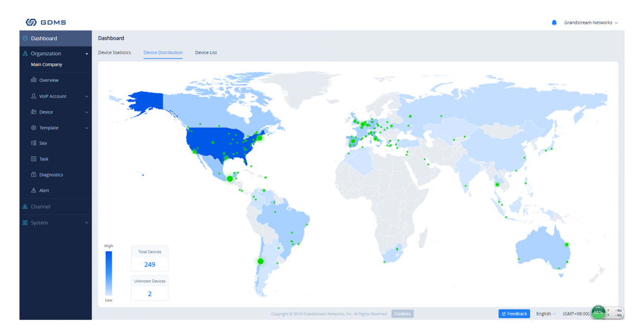Click the large green marker in Chile
Screen dimensions: 644x333
tap(260, 261)
